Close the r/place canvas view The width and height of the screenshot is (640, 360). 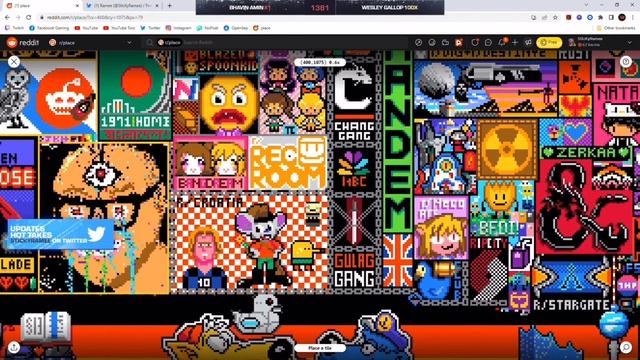[14, 62]
